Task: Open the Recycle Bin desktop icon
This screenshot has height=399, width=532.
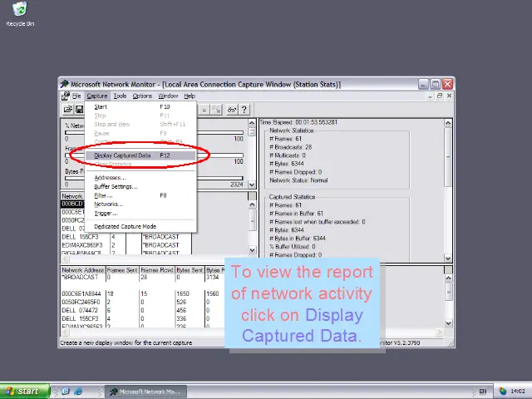Action: [x=20, y=13]
